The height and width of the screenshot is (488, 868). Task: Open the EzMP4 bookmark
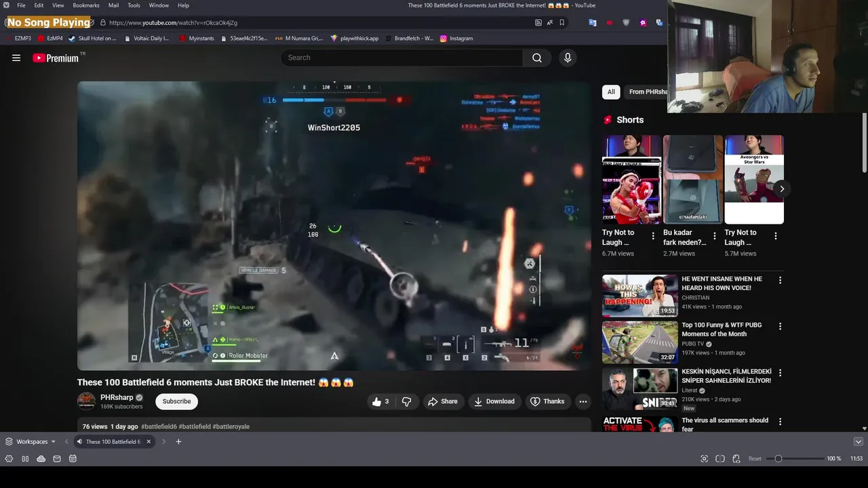tap(51, 39)
